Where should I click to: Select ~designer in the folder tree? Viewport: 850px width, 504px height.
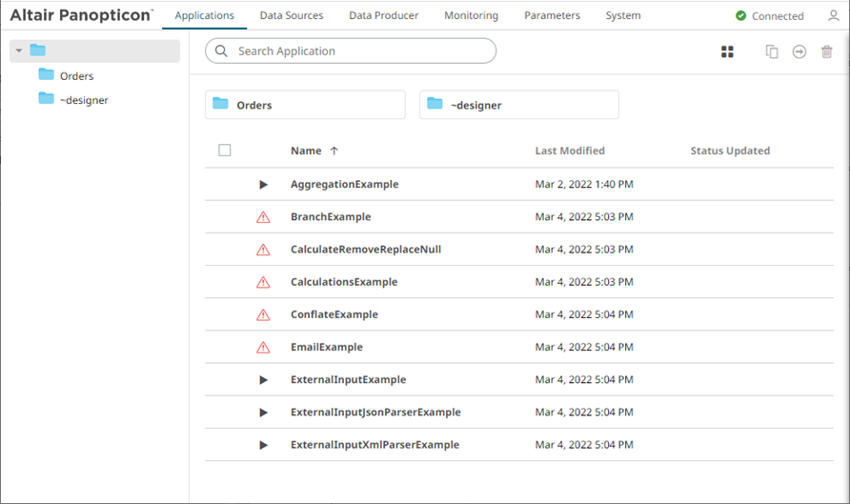click(x=84, y=100)
